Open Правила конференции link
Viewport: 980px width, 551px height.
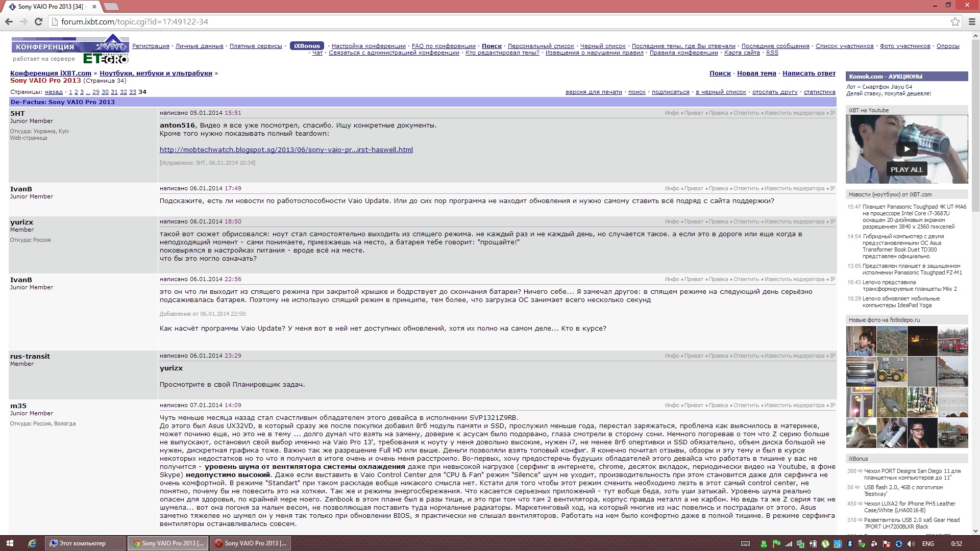684,53
